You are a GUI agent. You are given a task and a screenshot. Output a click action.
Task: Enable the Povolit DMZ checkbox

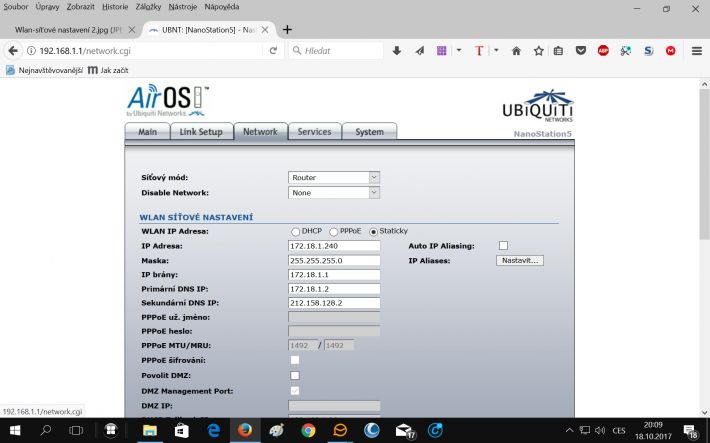coord(295,376)
